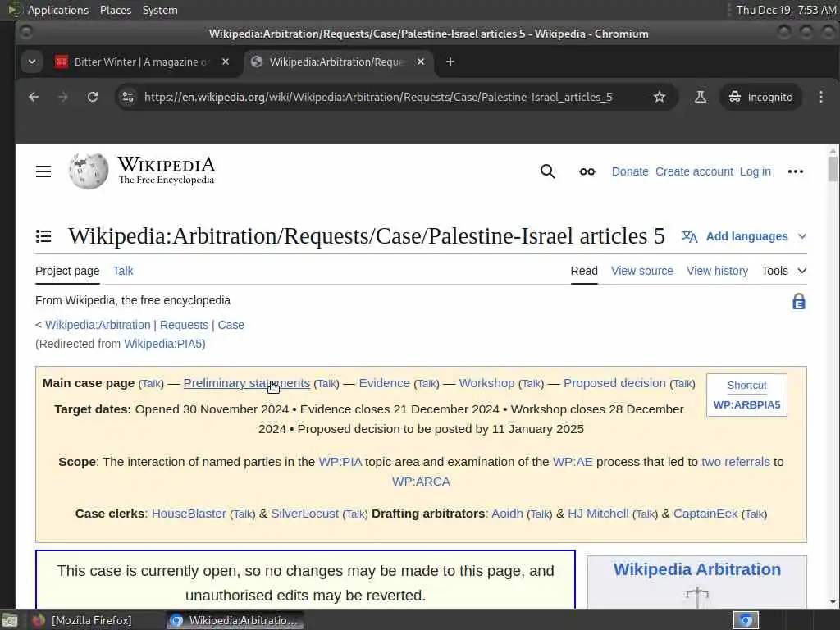The image size is (840, 630).
Task: Close the Bitter Winter tab
Action: click(226, 62)
